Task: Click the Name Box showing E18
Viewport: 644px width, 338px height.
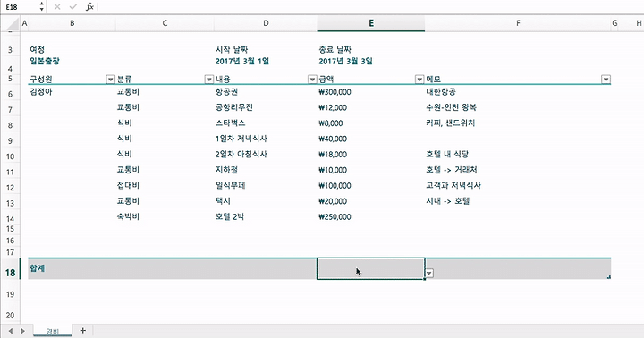Action: pyautogui.click(x=21, y=7)
